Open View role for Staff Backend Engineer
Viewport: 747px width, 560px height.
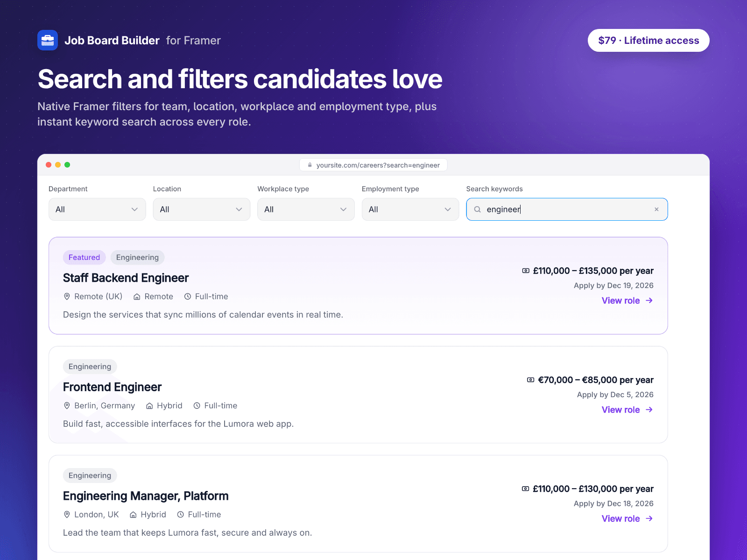[627, 301]
